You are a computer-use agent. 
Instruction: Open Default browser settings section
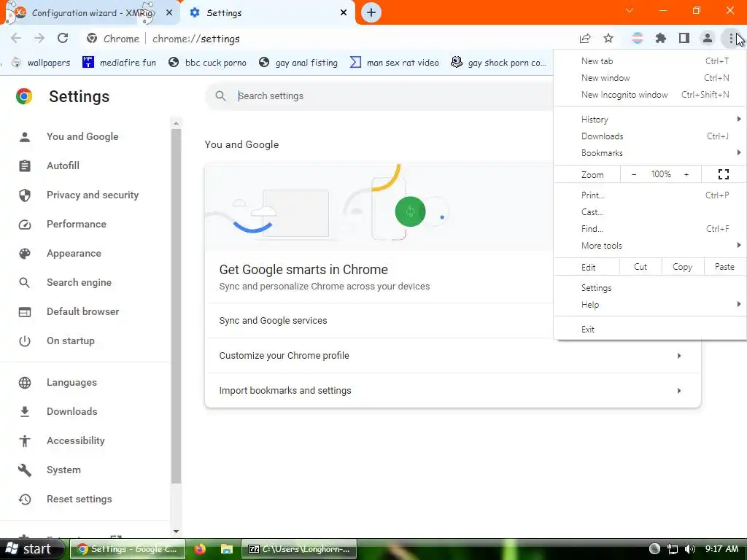(83, 311)
